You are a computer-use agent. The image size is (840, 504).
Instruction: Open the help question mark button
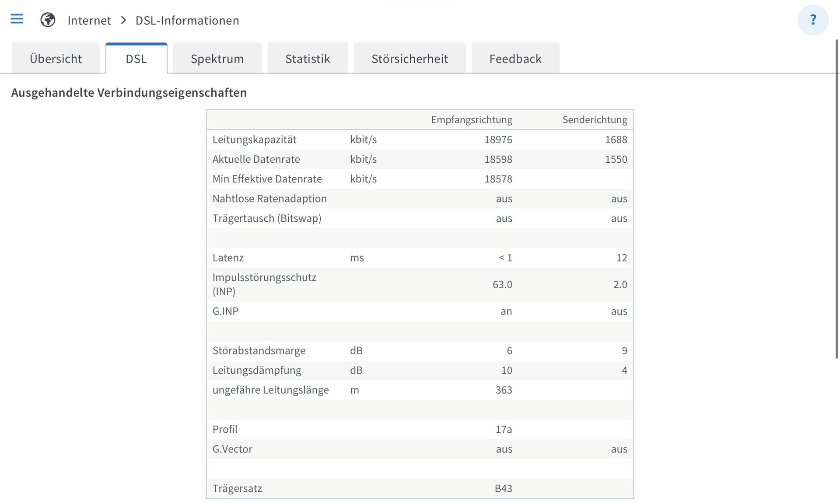tap(812, 20)
